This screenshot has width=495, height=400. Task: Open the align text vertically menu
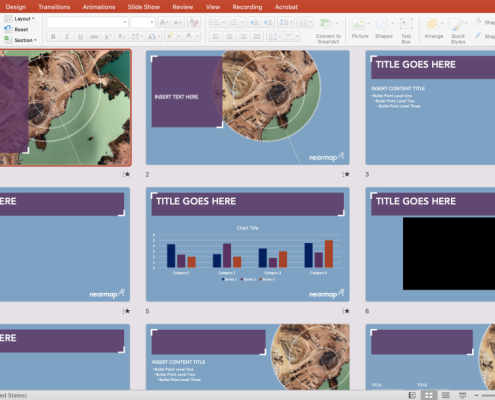tap(291, 36)
